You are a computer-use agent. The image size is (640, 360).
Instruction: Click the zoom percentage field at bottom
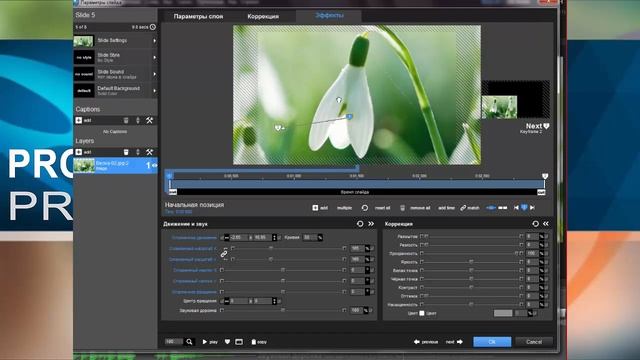(x=173, y=342)
